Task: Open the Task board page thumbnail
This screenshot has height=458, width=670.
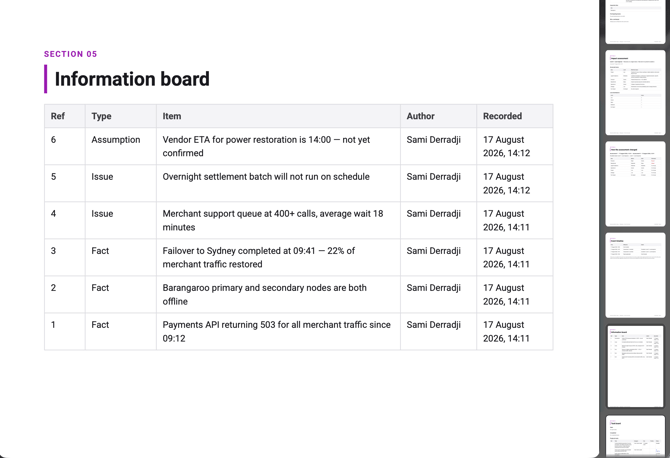Action: pyautogui.click(x=635, y=437)
